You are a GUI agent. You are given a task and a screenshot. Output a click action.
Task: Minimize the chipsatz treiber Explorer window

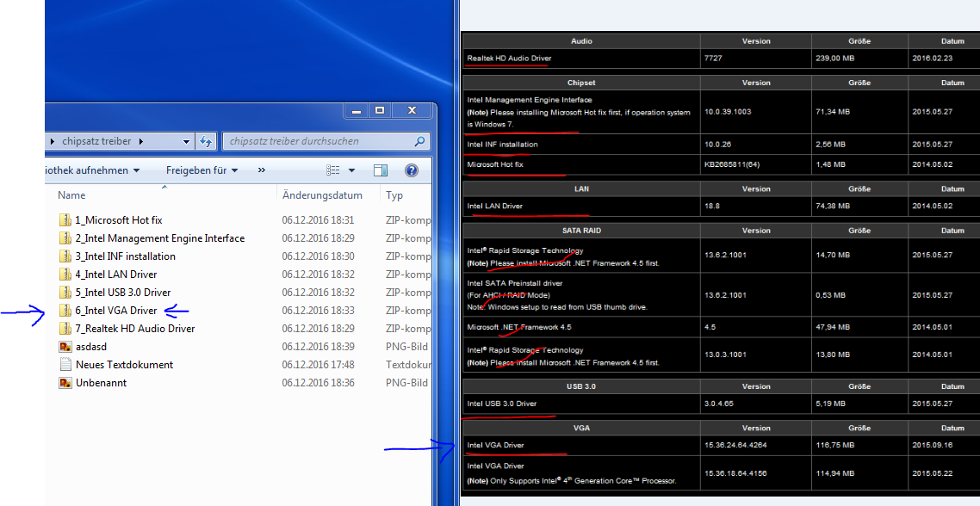(357, 110)
